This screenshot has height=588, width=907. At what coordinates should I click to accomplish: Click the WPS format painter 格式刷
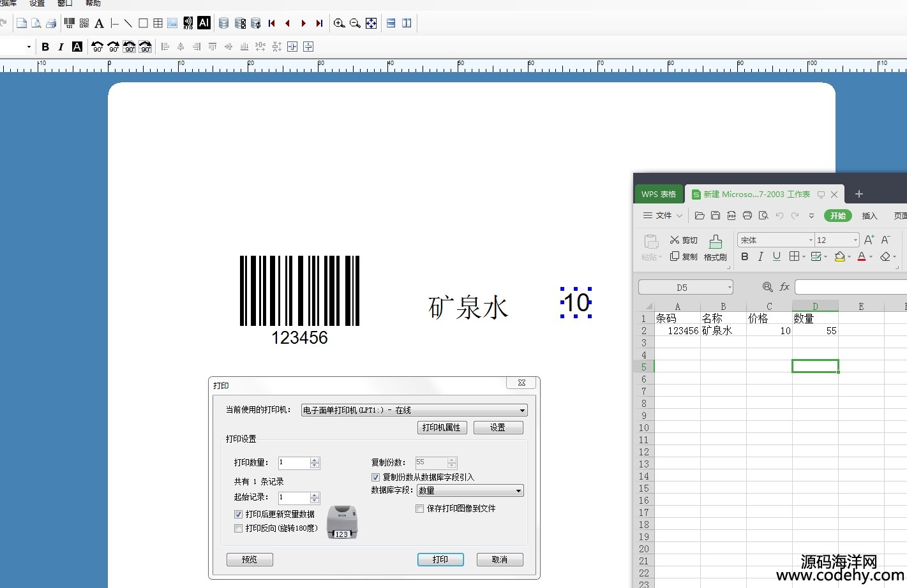point(716,248)
